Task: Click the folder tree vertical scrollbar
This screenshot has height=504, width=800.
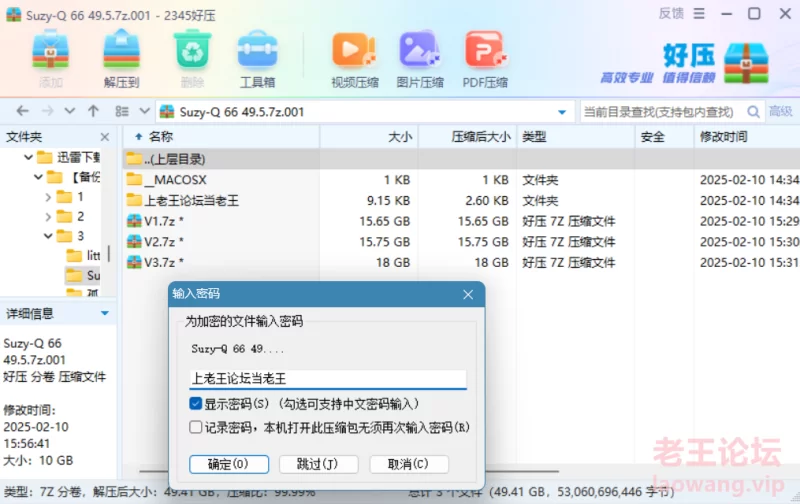Action: (x=109, y=254)
